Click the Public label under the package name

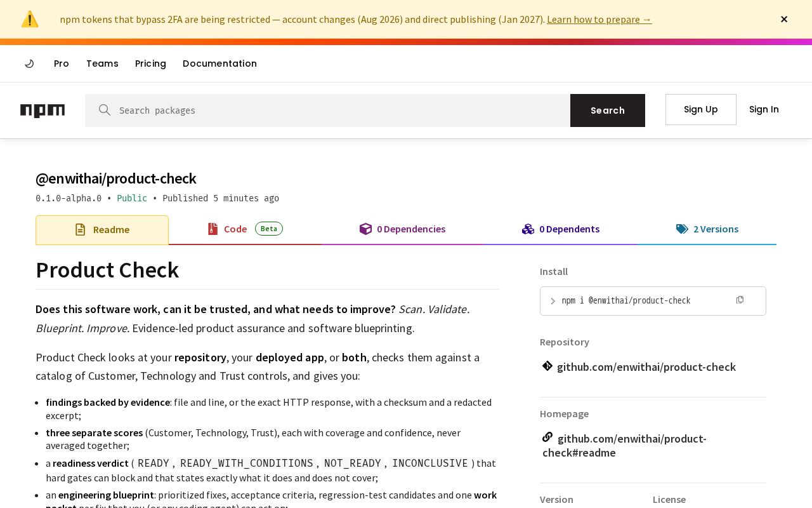tap(132, 198)
